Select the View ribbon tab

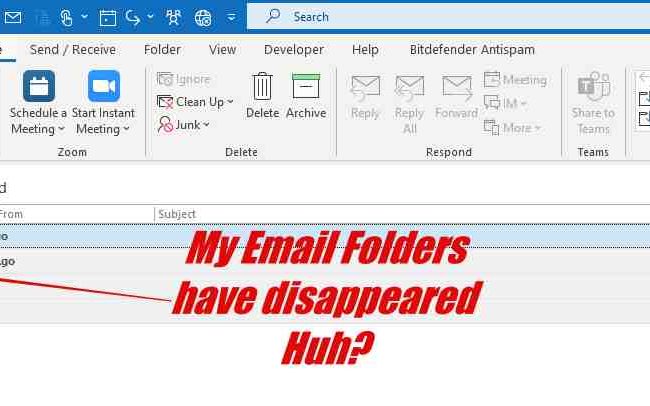222,50
